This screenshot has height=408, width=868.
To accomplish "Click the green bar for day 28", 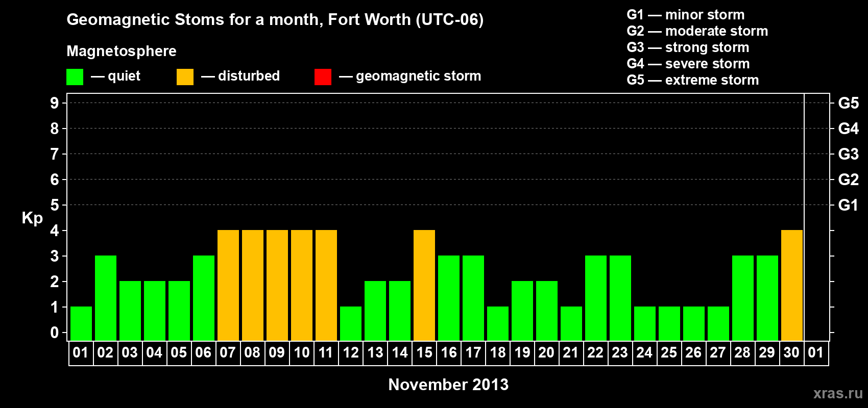I will 743,298.
